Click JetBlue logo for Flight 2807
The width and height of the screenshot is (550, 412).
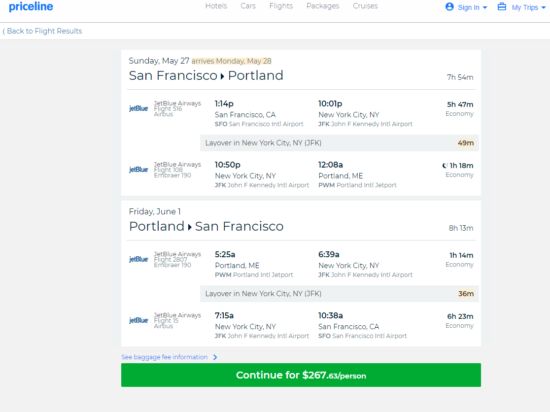coord(139,259)
